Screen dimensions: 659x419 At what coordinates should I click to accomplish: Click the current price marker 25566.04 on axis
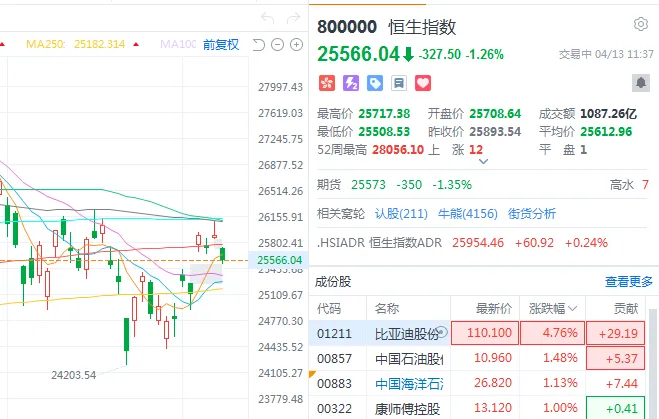pyautogui.click(x=279, y=260)
